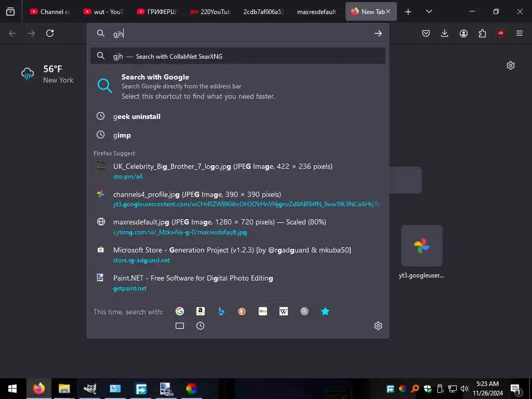Switch to the 220YouTub tab
Screen dimensions: 532x399
point(210,11)
